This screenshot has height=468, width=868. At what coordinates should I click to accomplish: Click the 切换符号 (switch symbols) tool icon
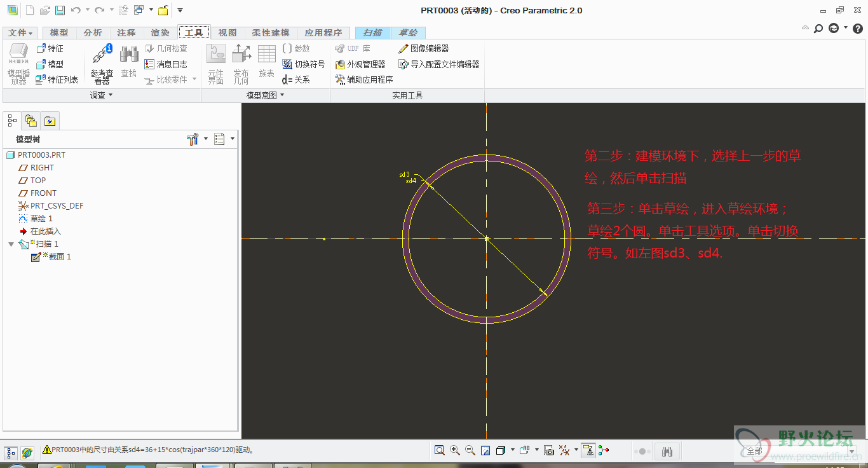287,64
